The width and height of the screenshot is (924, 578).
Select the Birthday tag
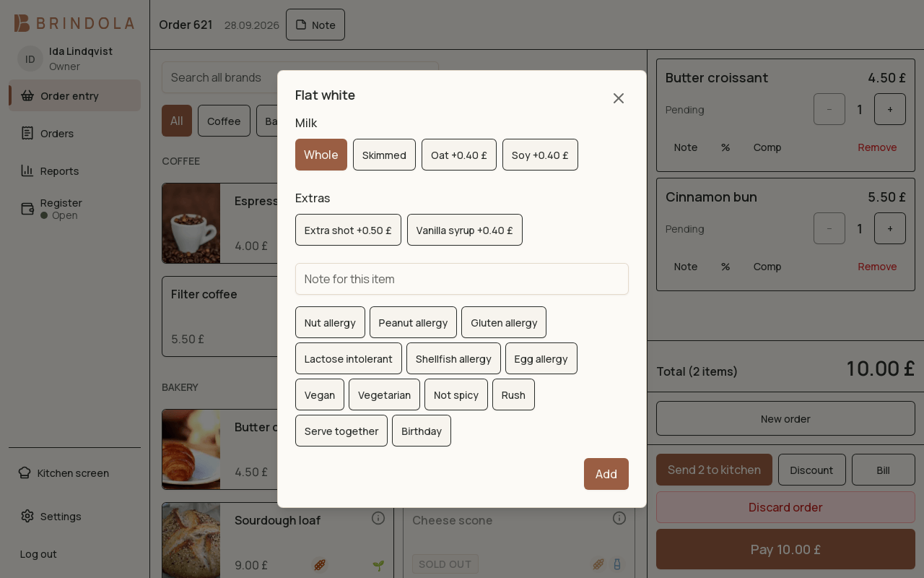(422, 431)
